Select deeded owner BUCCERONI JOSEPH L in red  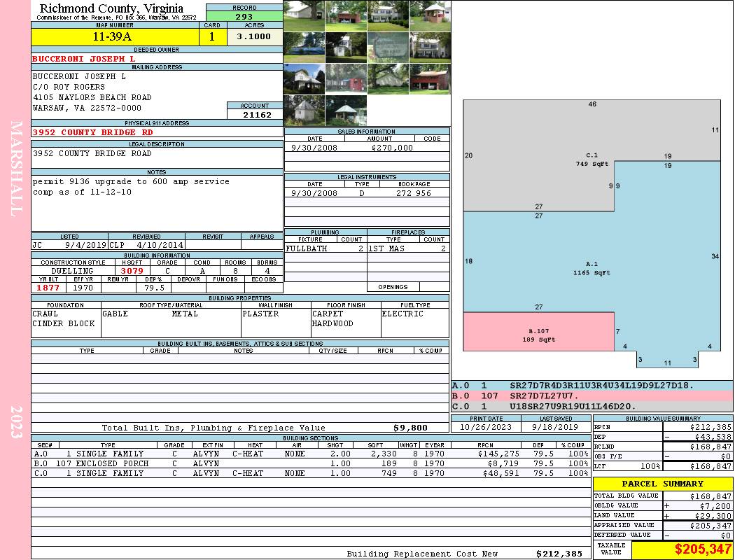84,59
